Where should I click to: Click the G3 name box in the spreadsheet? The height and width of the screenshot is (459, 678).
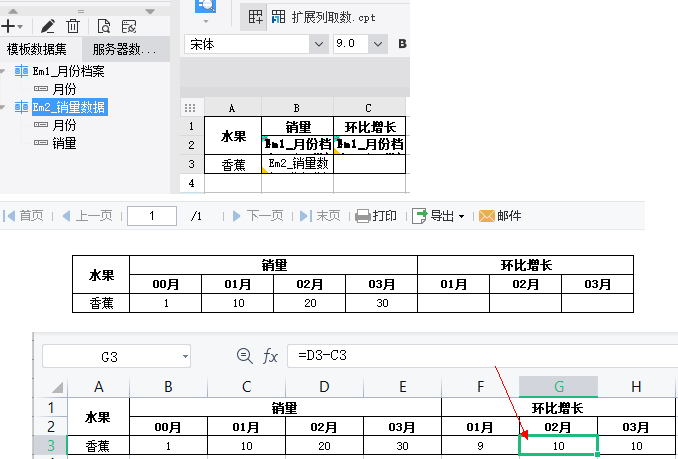109,357
